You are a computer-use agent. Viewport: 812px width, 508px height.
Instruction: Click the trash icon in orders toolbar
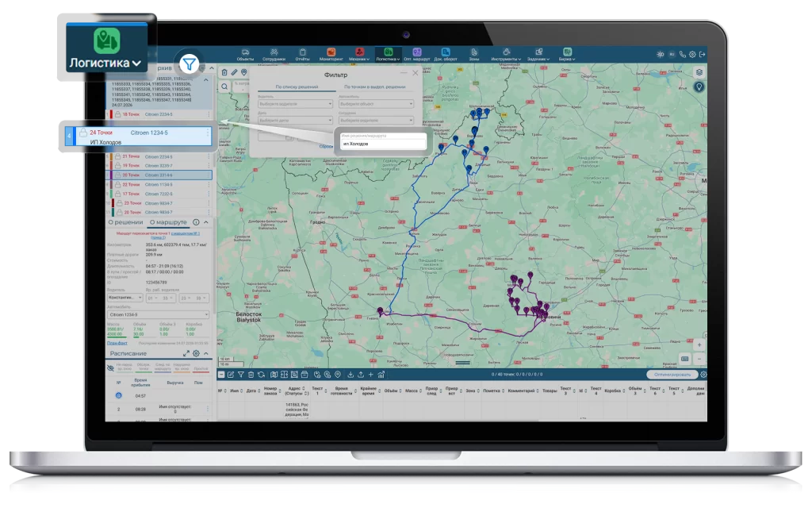click(251, 375)
